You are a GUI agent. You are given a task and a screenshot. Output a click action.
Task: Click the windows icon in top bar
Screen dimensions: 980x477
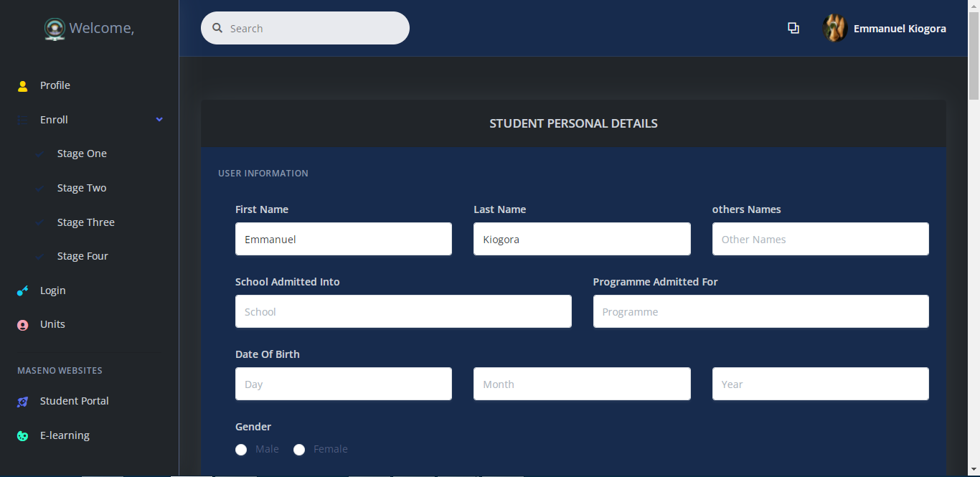pos(793,28)
